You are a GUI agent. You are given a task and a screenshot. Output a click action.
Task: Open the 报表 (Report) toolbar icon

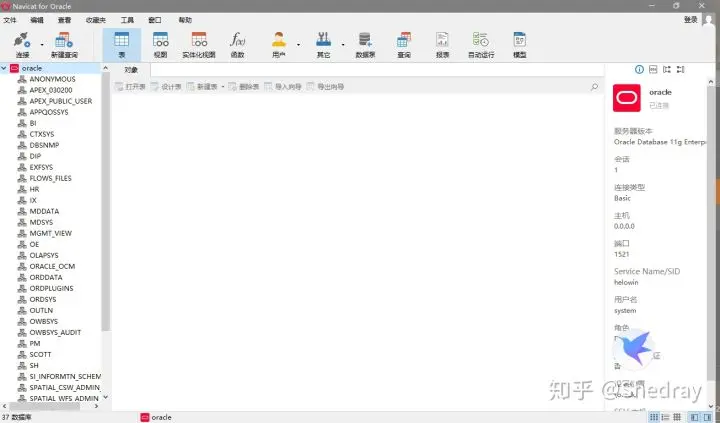442,45
